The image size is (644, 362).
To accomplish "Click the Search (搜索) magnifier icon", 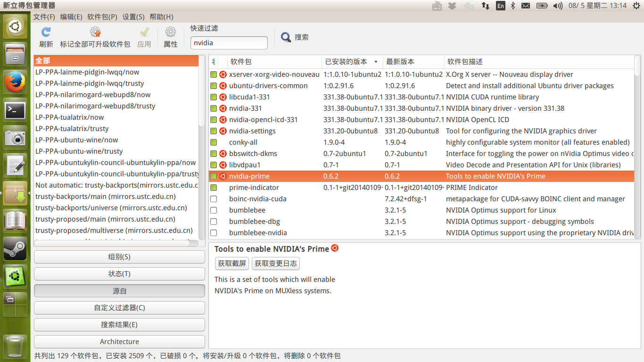I will pyautogui.click(x=286, y=37).
